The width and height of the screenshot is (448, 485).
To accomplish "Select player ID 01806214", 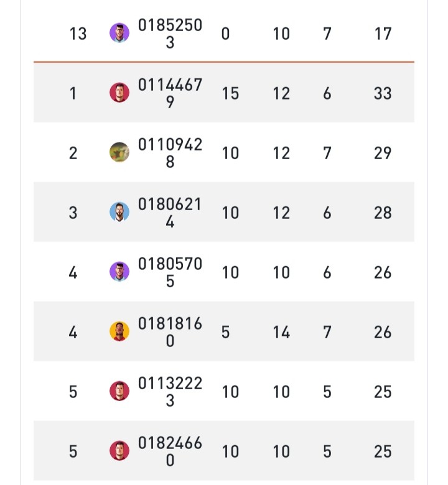I will [170, 212].
